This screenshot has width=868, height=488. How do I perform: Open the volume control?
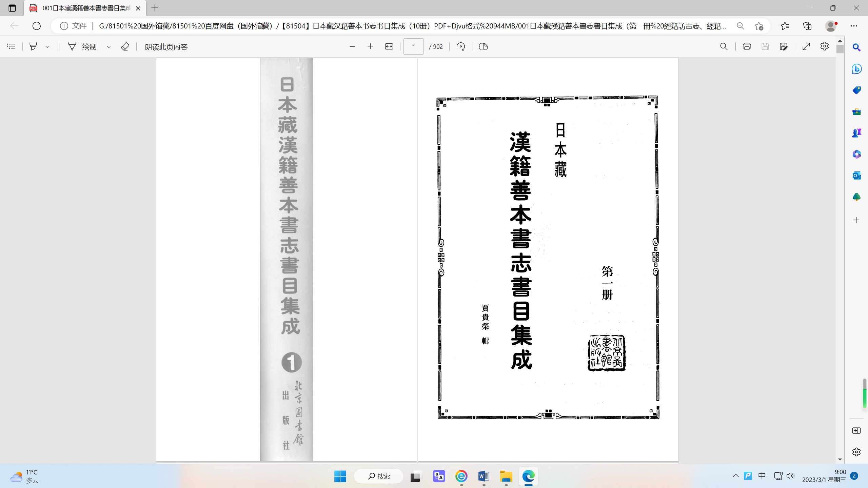790,476
